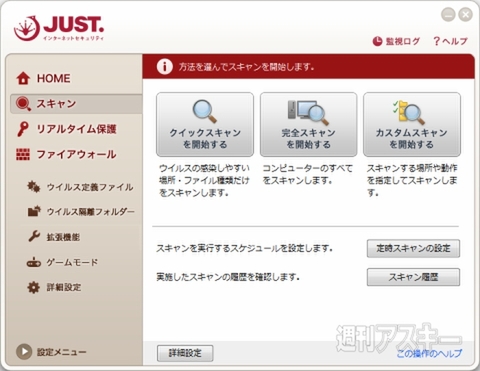
Task: Click text コンピューターのすべてをスキャンします
Action: click(307, 174)
